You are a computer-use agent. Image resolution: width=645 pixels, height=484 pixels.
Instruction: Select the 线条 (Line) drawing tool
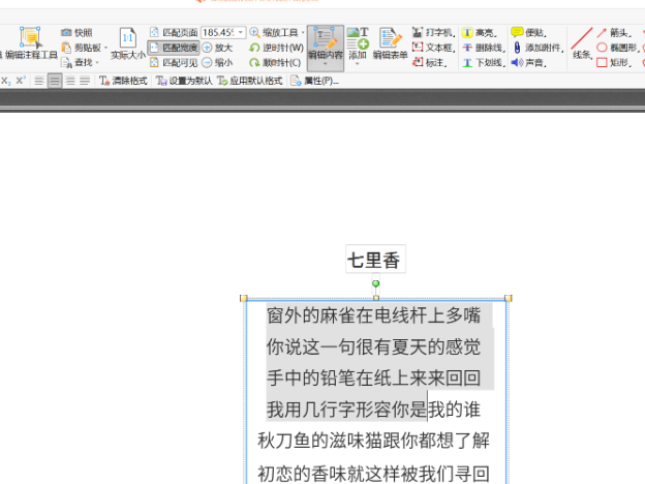[582, 44]
